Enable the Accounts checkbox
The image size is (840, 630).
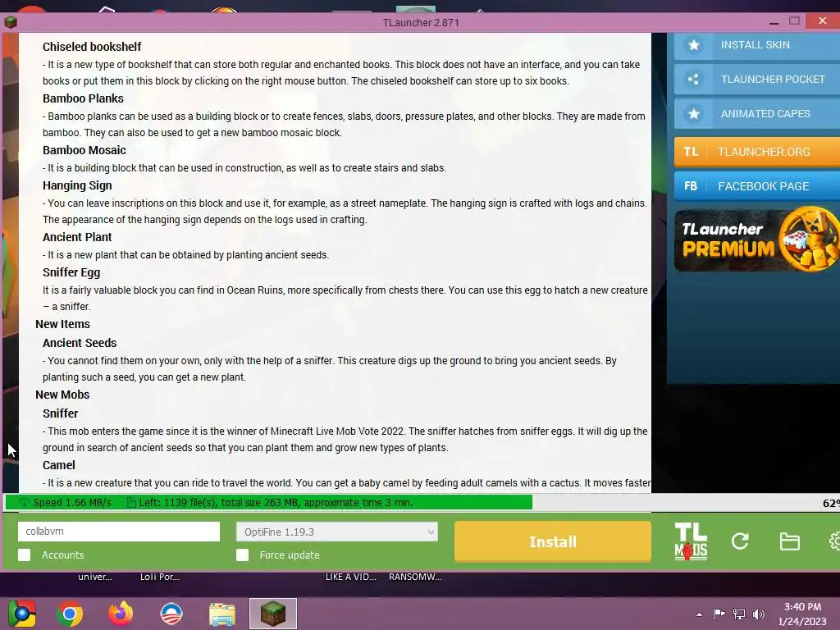pyautogui.click(x=24, y=555)
